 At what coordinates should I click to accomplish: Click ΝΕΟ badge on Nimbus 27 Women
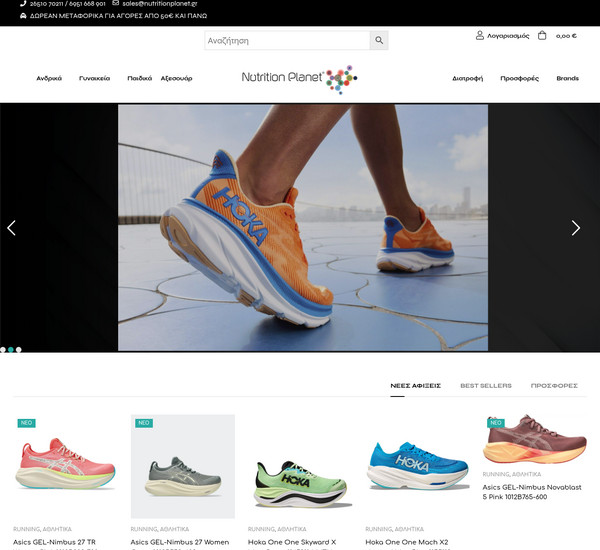pos(144,423)
